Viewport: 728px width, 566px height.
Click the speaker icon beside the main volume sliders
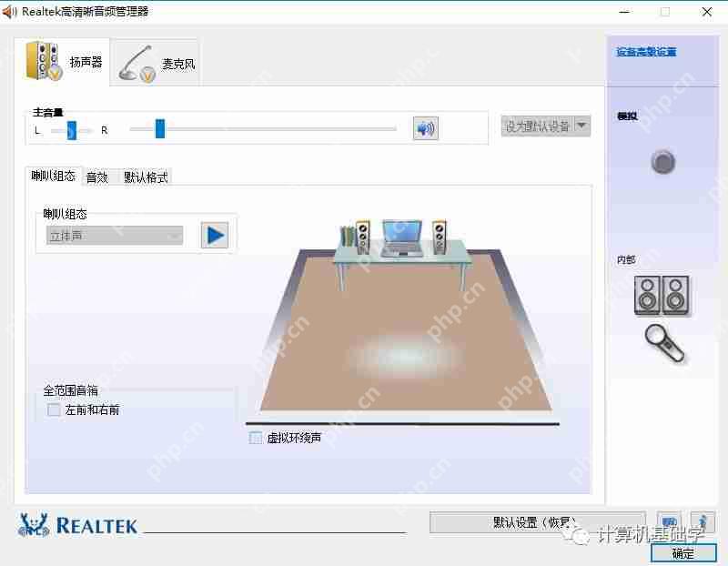pyautogui.click(x=424, y=128)
